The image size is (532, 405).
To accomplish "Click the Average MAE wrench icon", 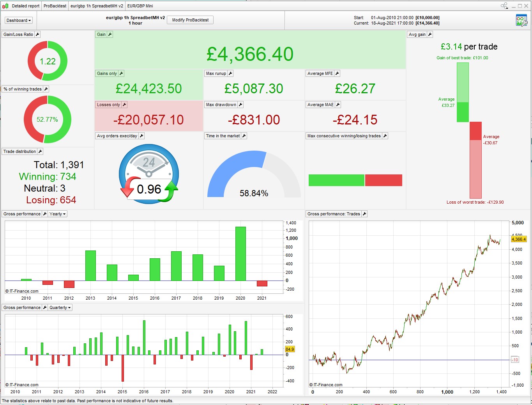I will [x=338, y=105].
